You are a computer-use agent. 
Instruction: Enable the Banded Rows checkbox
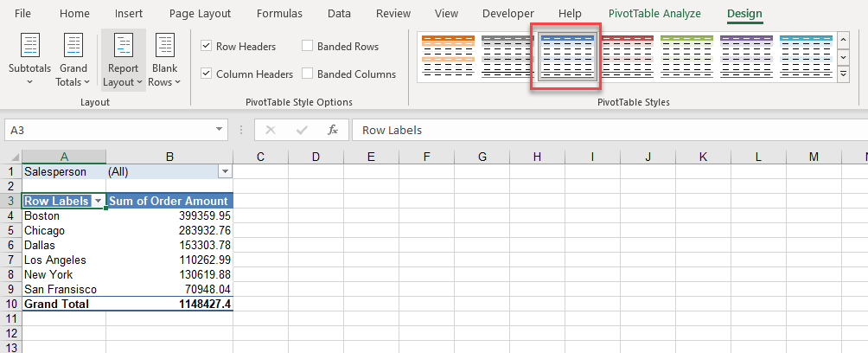pos(308,47)
